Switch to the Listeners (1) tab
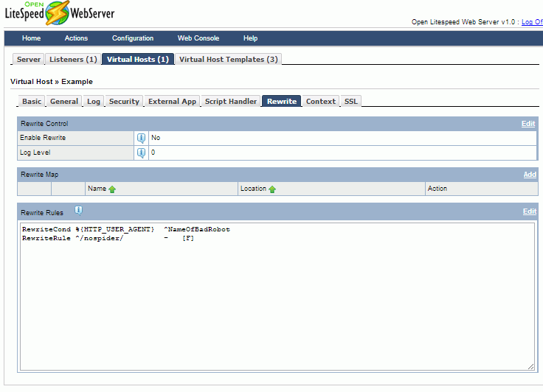 tap(73, 60)
